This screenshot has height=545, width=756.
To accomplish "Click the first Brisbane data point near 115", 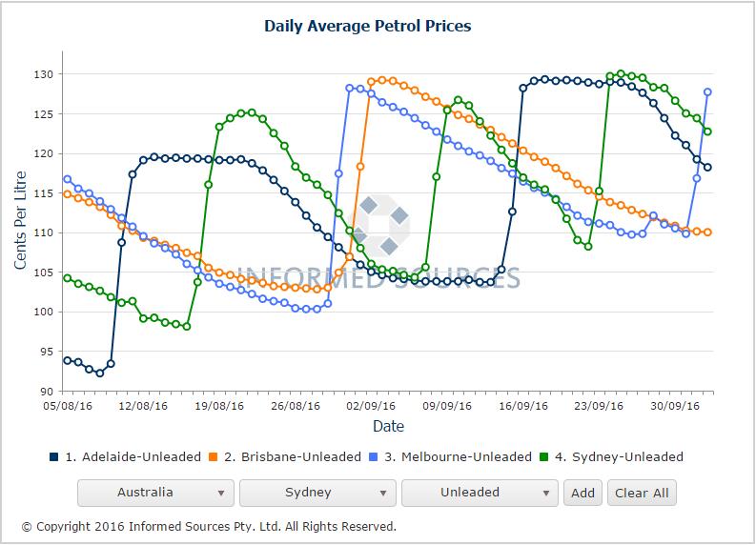I will click(68, 194).
